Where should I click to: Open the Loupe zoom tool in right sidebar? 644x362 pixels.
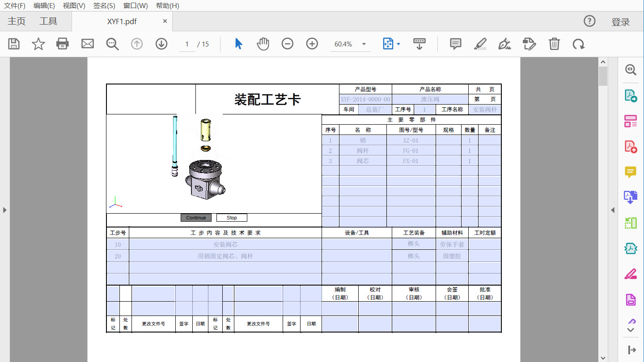point(630,70)
